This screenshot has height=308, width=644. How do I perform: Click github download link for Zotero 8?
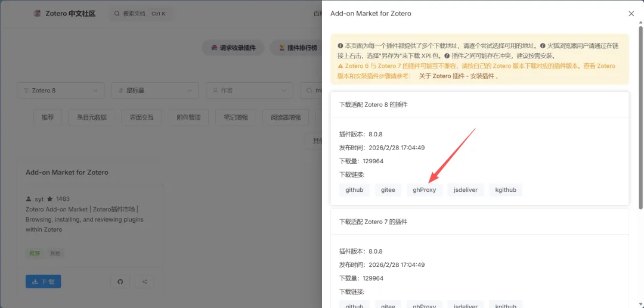pos(354,190)
